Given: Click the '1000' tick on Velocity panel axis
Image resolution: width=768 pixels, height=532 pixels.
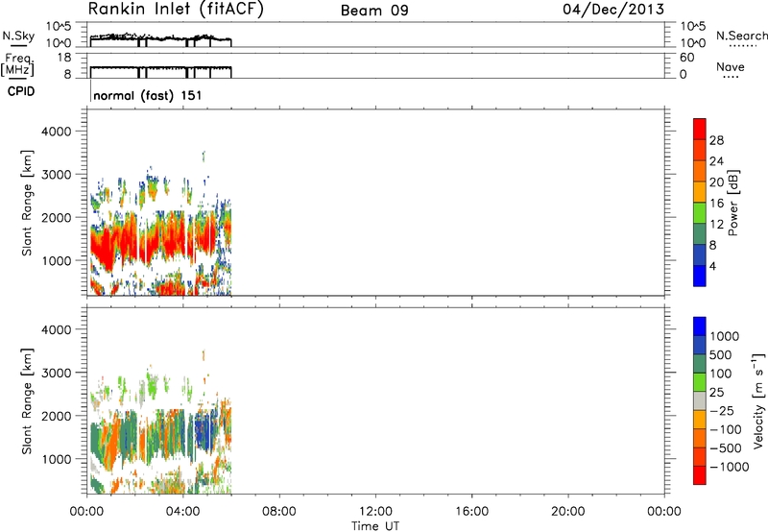Looking at the screenshot, I should (57, 459).
